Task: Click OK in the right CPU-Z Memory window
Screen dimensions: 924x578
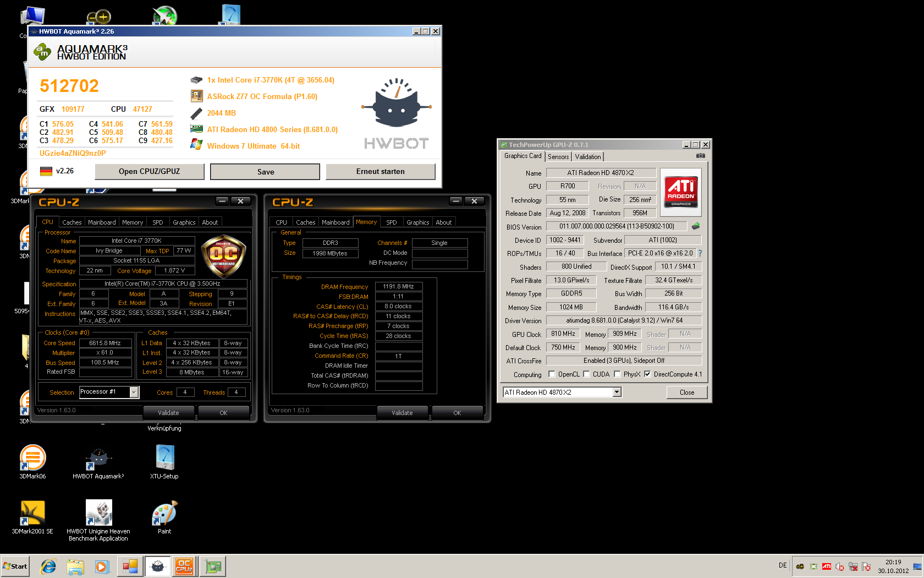Action: (x=457, y=413)
